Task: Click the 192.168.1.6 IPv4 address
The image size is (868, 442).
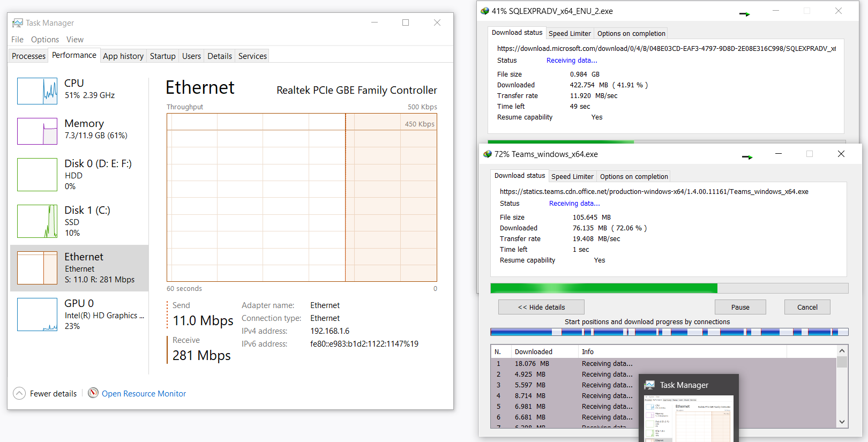Action: click(x=330, y=331)
